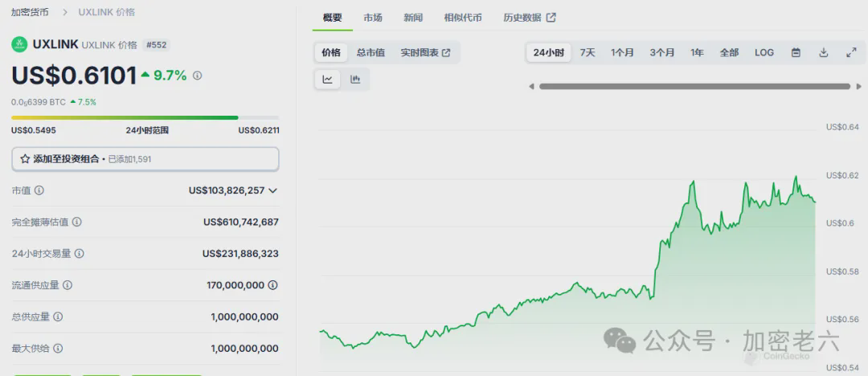Click US$0.58 axis label
Image resolution: width=868 pixels, height=376 pixels.
[x=842, y=272]
